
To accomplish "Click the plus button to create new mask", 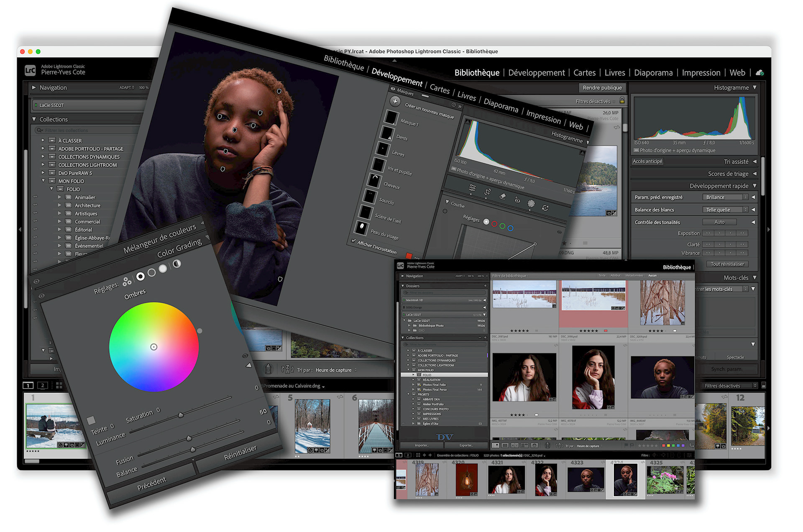I will coord(395,101).
